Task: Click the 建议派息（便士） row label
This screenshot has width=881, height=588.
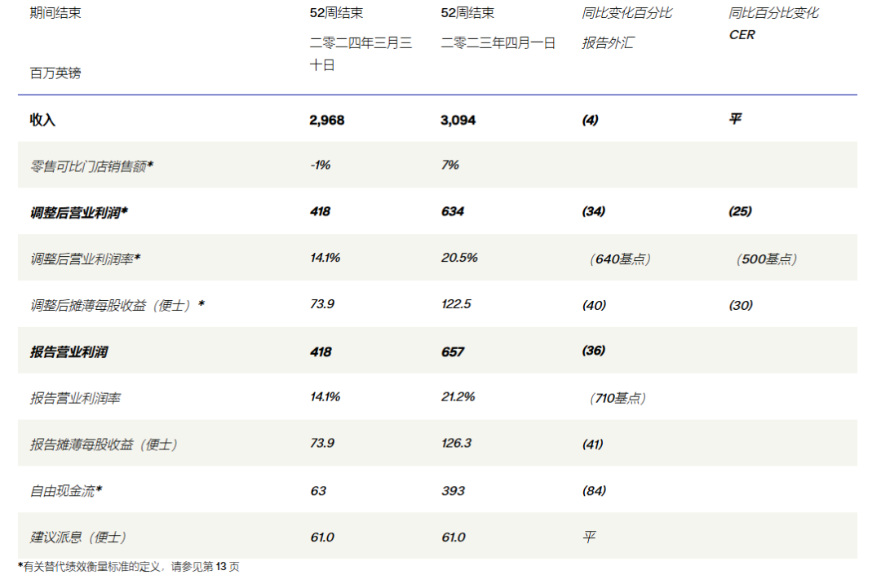Action: (78, 537)
